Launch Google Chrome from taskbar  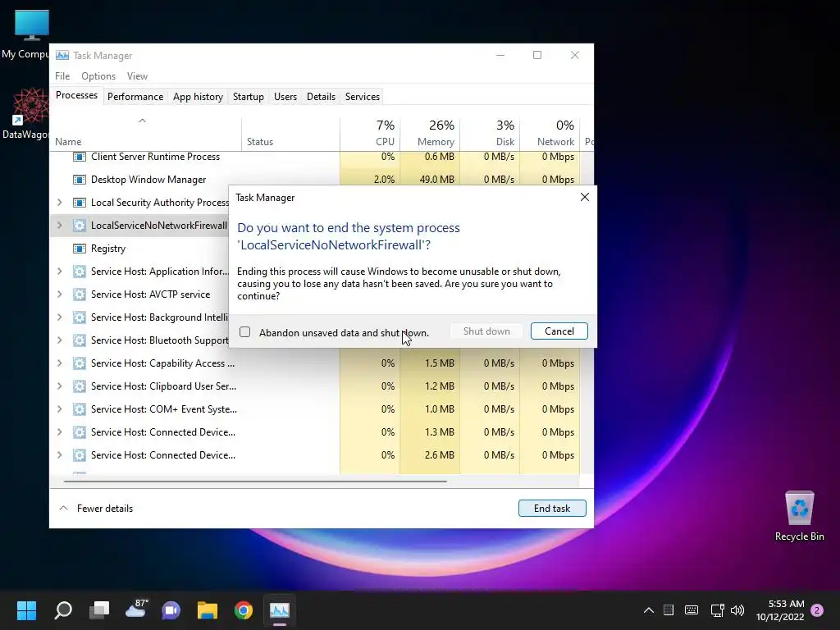tap(243, 609)
